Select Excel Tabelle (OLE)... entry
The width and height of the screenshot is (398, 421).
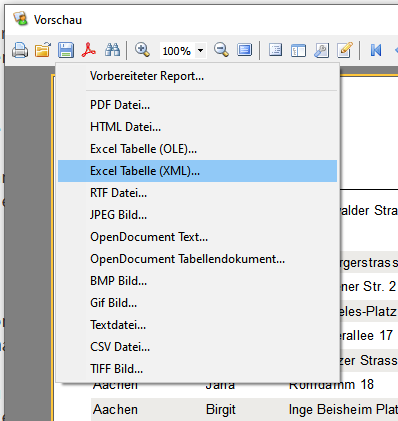(x=197, y=149)
